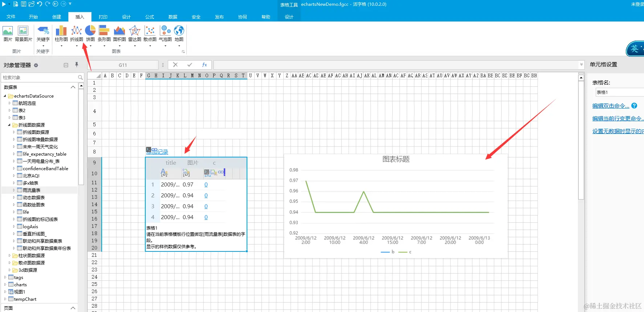Expand the formula bar dropdown arrow
This screenshot has height=312, width=644.
pyautogui.click(x=581, y=65)
